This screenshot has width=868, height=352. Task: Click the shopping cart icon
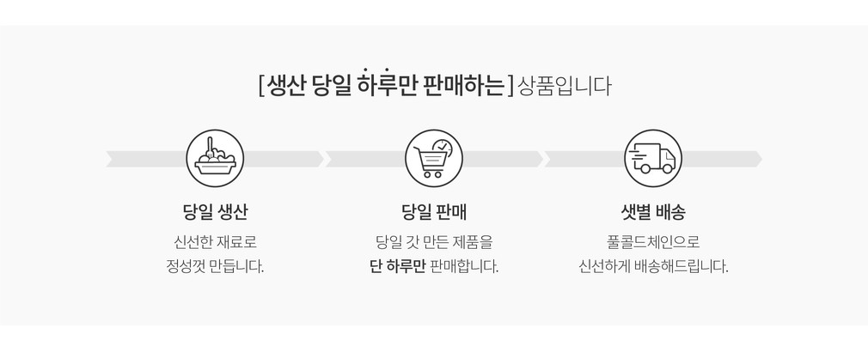(431, 161)
